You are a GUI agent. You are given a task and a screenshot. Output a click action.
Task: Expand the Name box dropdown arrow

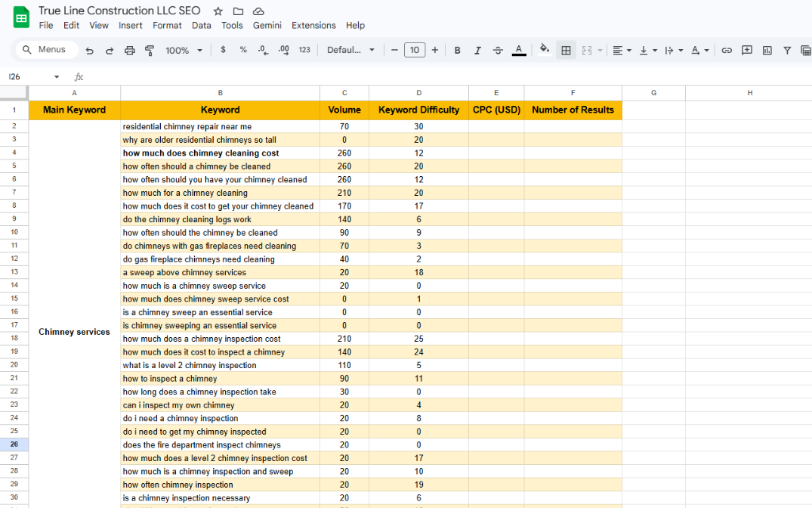tap(57, 77)
